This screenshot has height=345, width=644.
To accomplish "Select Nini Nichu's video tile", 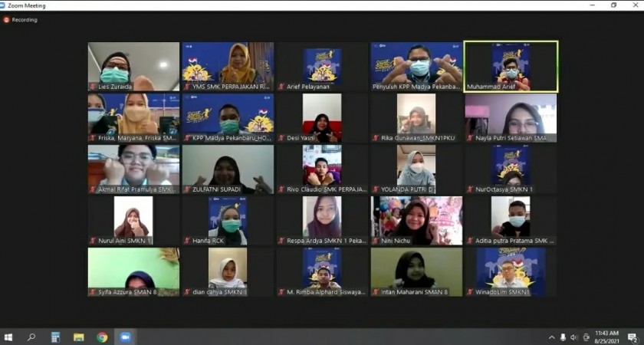I will click(416, 221).
